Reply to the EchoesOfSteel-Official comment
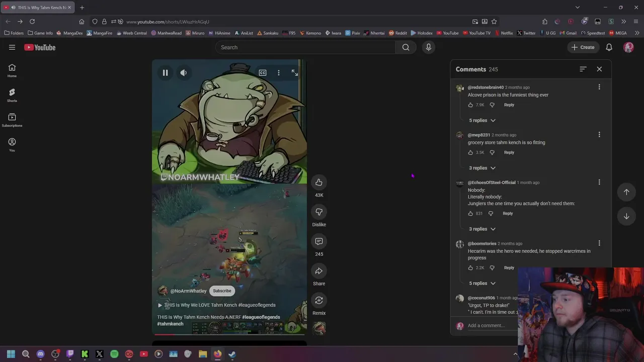The image size is (644, 362). [x=508, y=214]
